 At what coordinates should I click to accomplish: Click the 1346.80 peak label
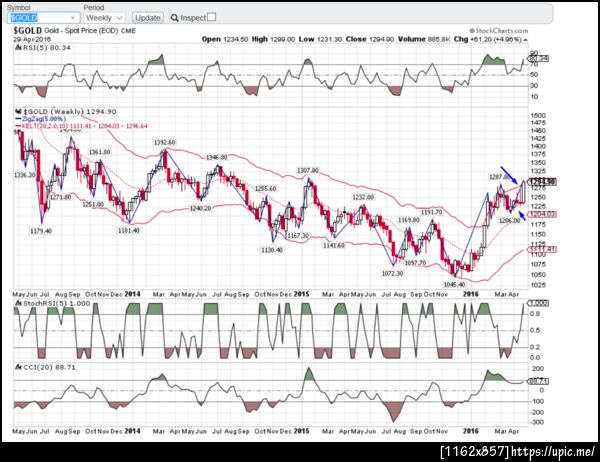[x=217, y=157]
